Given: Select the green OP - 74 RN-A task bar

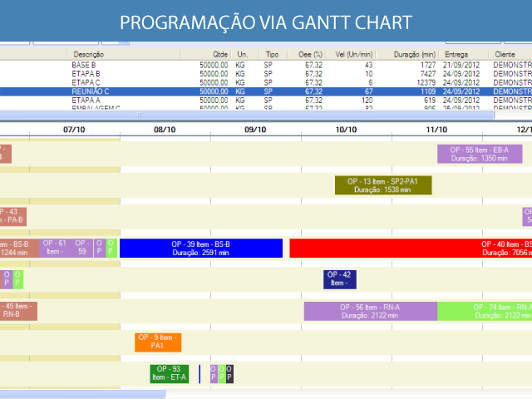Looking at the screenshot, I should (485, 311).
